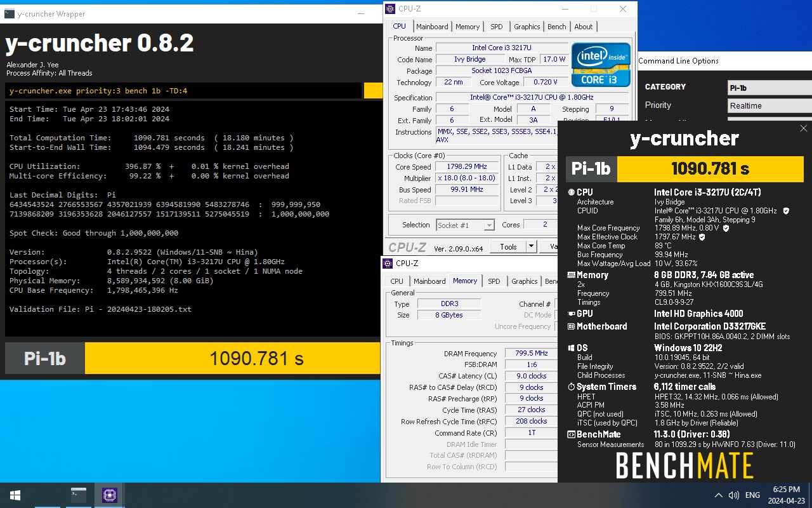Screen dimensions: 812x508
Task: Click the Memory Size 8 GBytes field
Action: (x=449, y=315)
